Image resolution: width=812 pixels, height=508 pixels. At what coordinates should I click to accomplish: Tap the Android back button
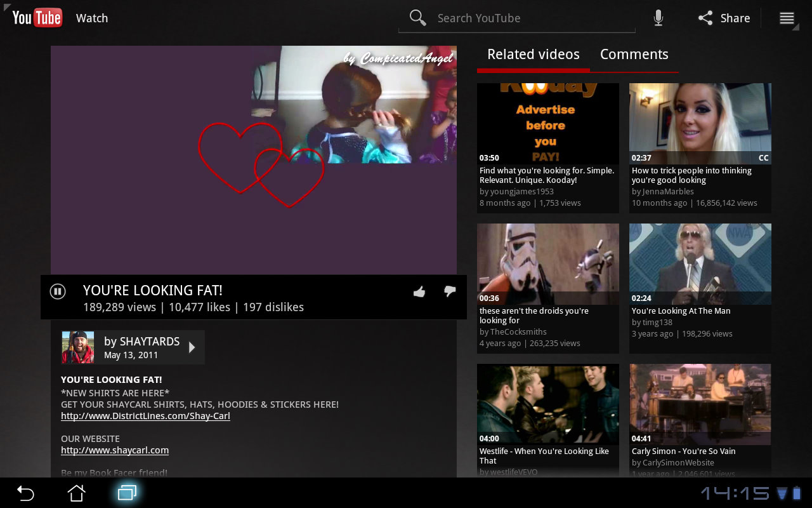(x=25, y=493)
